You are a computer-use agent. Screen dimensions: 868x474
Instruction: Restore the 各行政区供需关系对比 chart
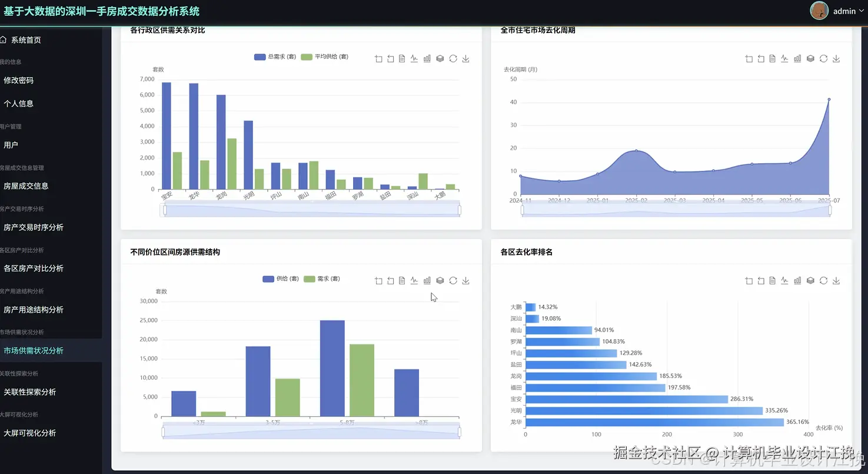[453, 59]
